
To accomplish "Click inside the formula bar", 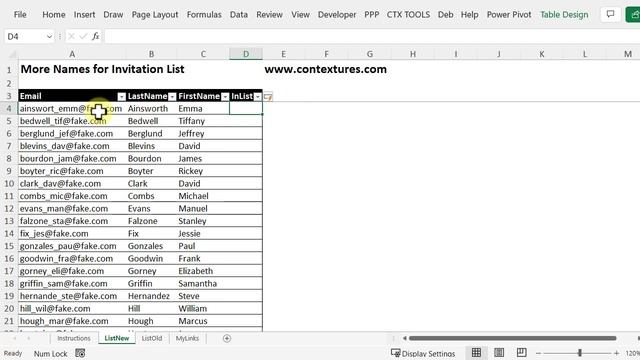I will [371, 37].
